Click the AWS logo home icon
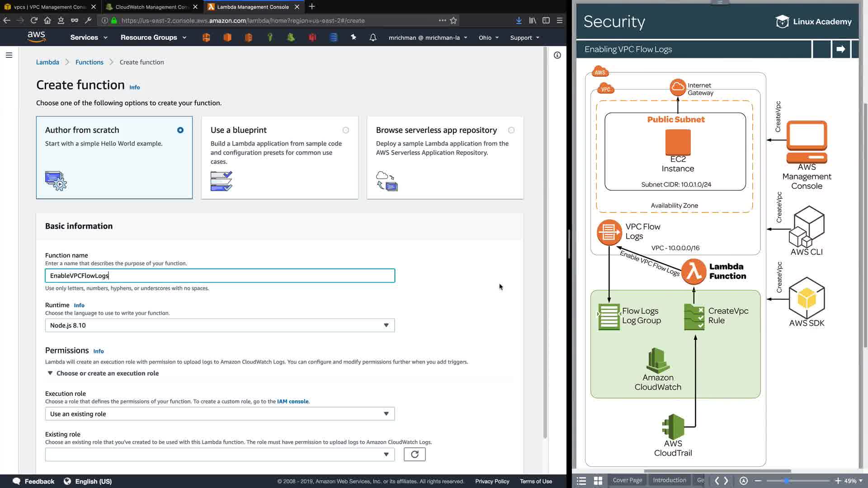868x488 pixels. pyautogui.click(x=36, y=37)
